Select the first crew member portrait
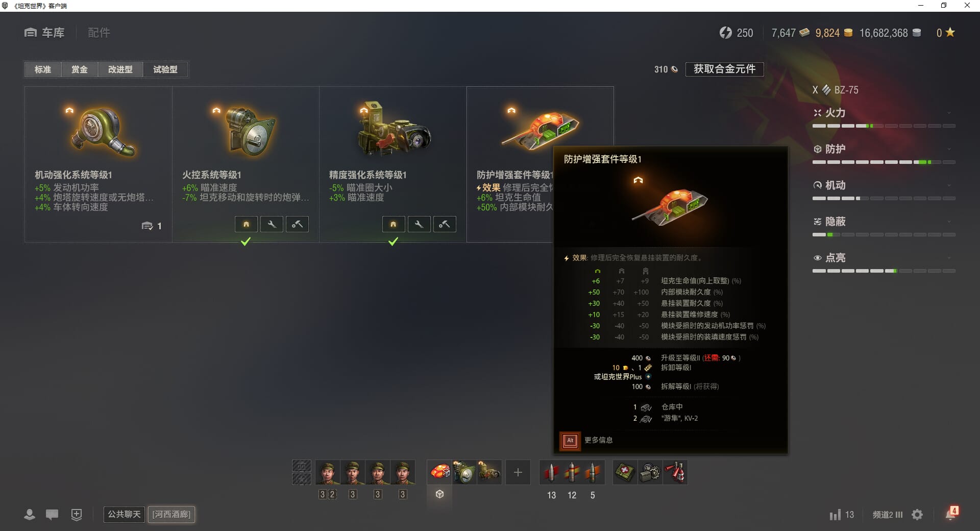Screen dimensions: 980x531 point(327,472)
